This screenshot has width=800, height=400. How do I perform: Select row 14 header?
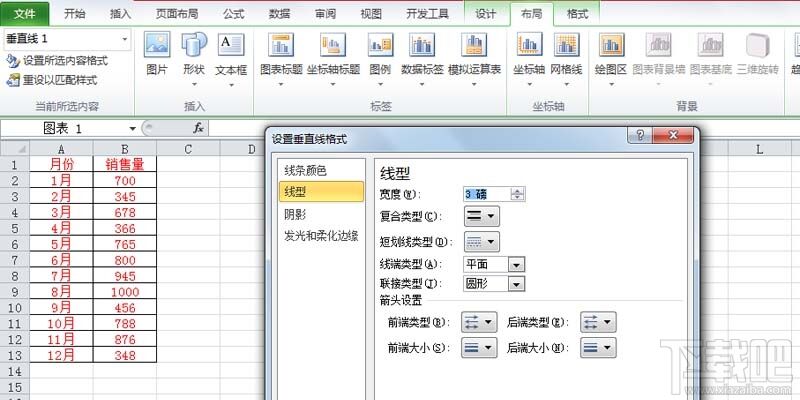[15, 371]
